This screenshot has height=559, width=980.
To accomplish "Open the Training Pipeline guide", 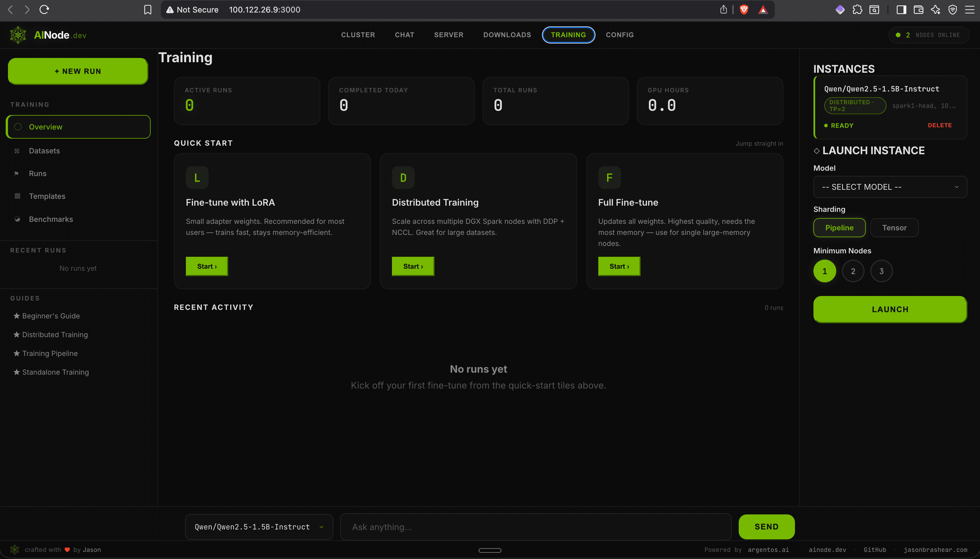I will tap(50, 353).
